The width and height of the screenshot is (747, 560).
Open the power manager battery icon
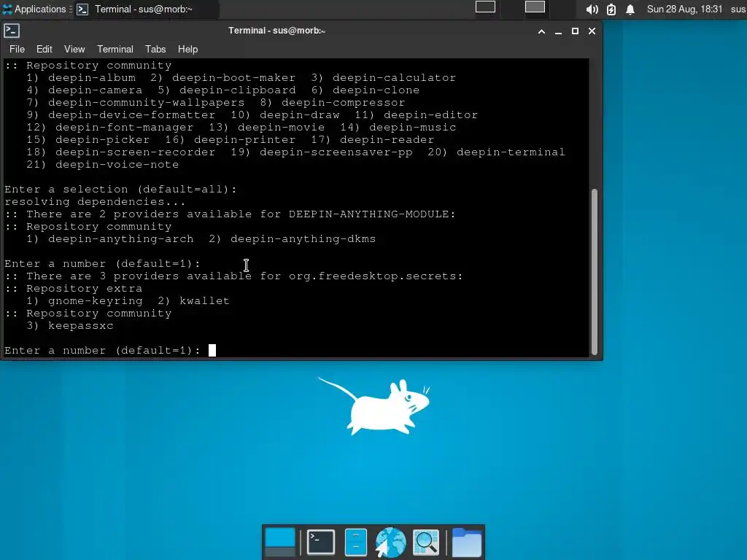(x=611, y=9)
